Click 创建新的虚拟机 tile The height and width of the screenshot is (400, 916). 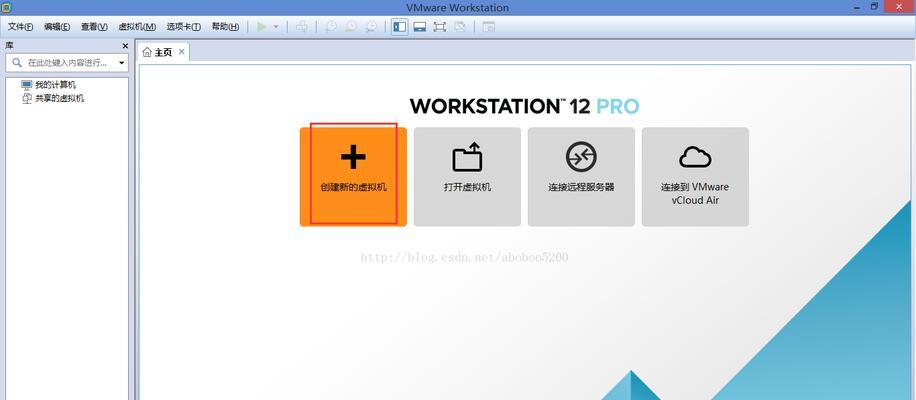point(353,177)
